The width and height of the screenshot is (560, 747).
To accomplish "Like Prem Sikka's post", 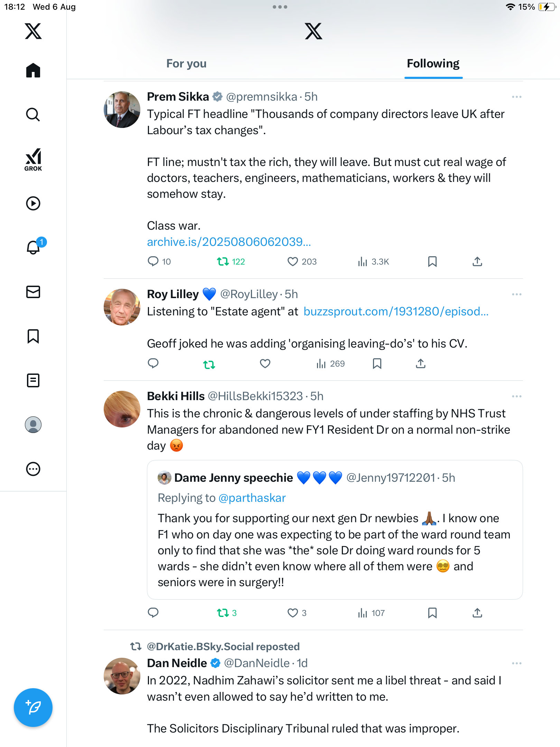I will [x=293, y=262].
